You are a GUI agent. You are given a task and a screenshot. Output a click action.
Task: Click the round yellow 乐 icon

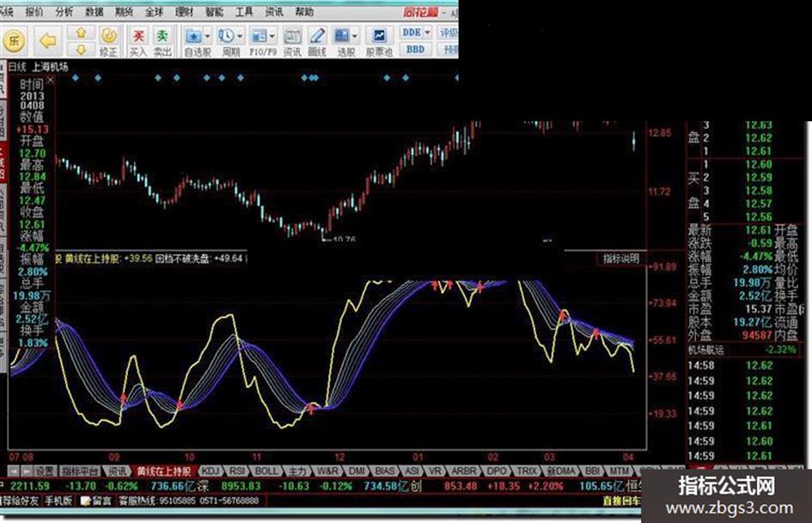14,40
